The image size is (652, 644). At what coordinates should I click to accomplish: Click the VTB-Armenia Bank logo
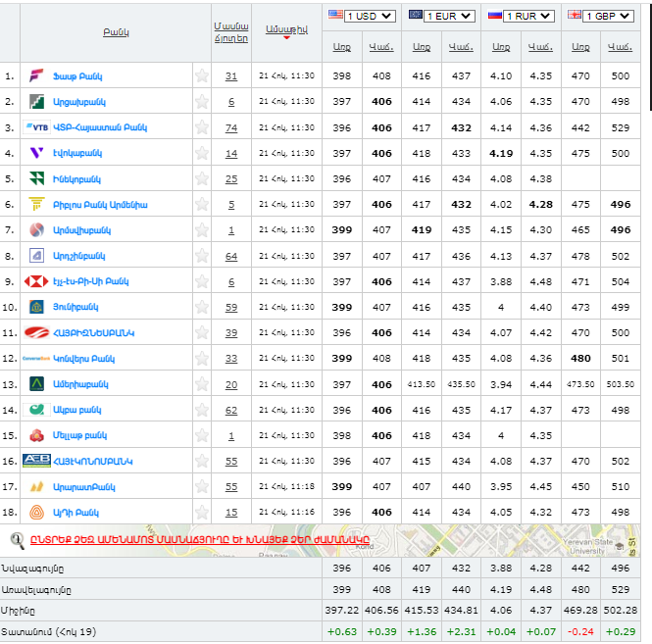point(36,127)
